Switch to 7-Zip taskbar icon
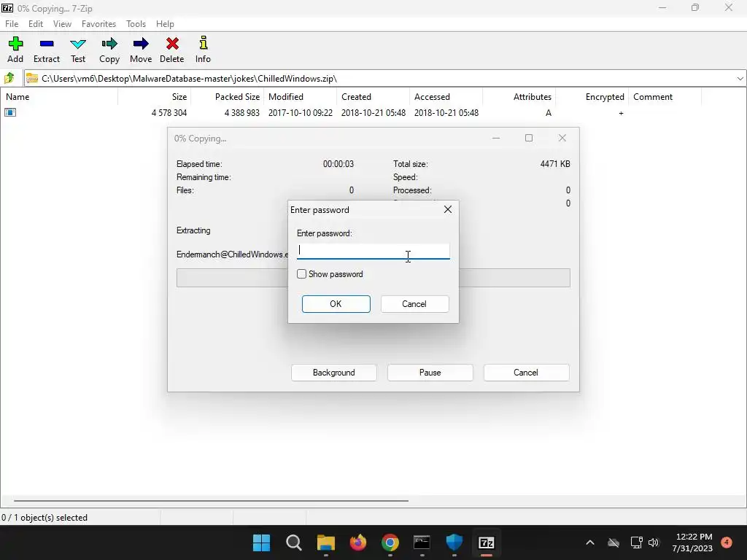 (x=486, y=542)
